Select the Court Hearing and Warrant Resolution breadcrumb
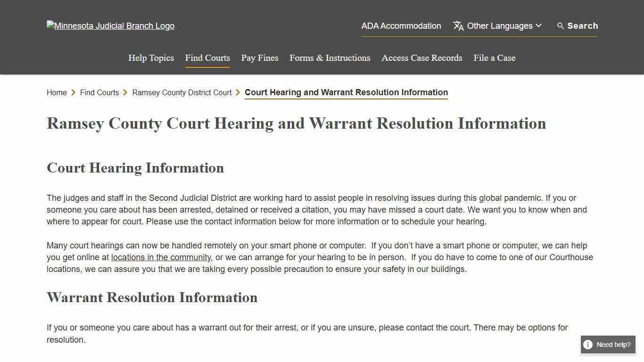The width and height of the screenshot is (644, 362). pyautogui.click(x=346, y=92)
